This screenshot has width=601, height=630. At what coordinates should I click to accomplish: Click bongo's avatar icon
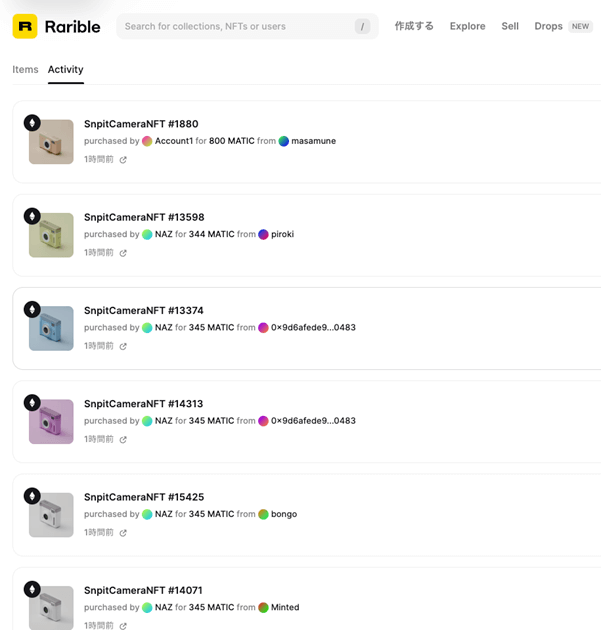(x=264, y=514)
